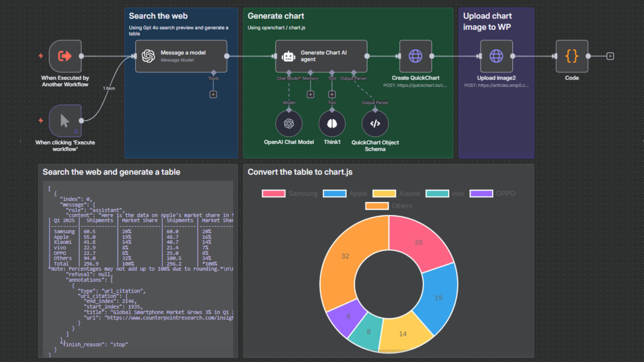Click the lightning trigger icon beside Execute workflow node

click(41, 120)
